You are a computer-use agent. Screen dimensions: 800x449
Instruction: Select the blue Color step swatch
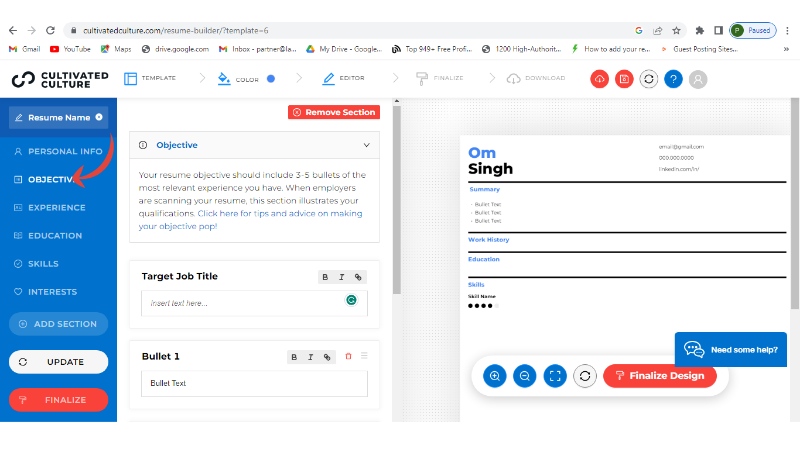[271, 78]
